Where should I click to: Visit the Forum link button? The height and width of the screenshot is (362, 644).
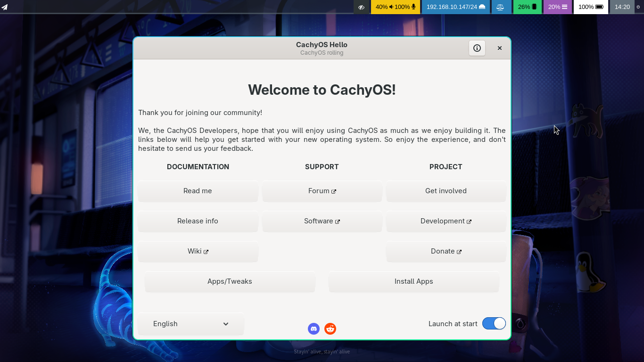click(x=322, y=191)
